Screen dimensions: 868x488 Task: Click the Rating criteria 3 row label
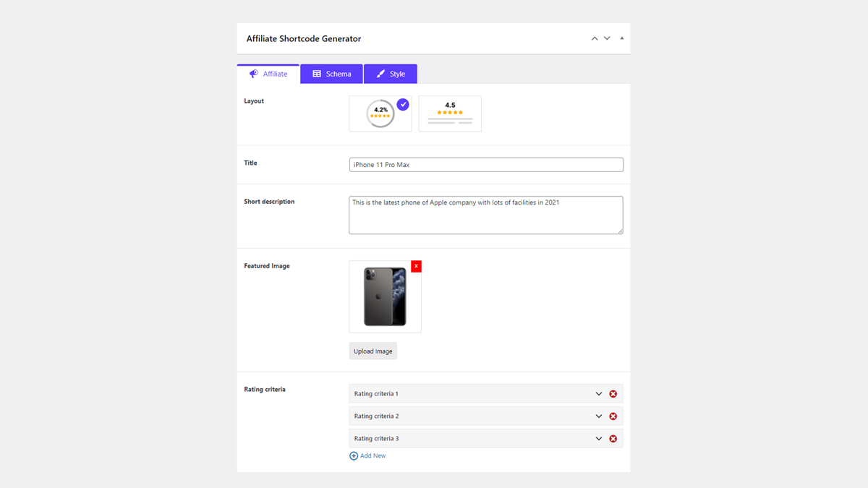tap(376, 439)
